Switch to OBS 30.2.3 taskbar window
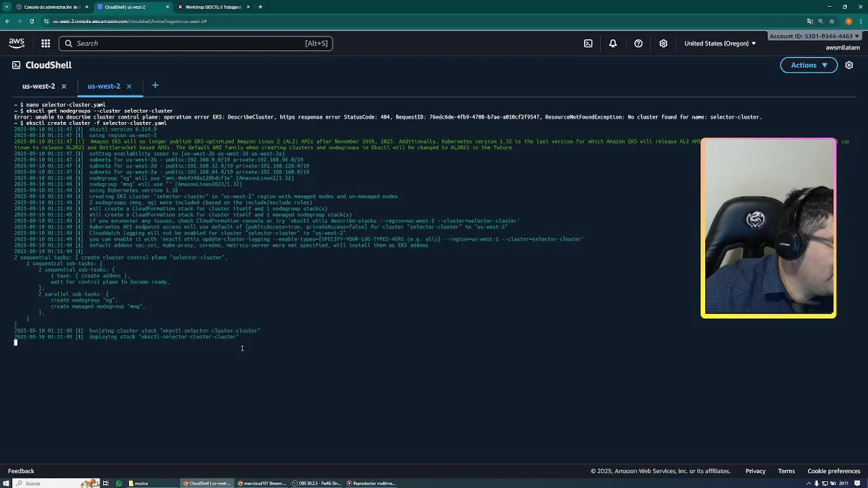 point(316,483)
